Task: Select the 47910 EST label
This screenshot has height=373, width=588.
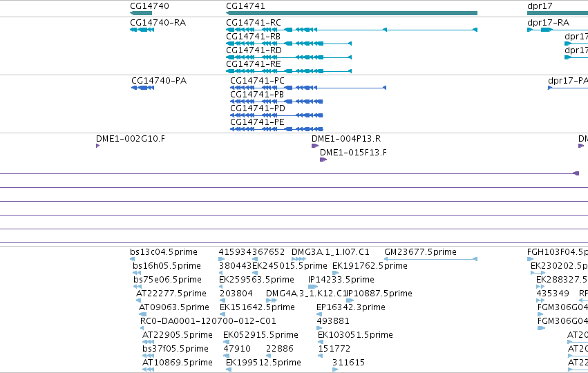Action: (237, 349)
